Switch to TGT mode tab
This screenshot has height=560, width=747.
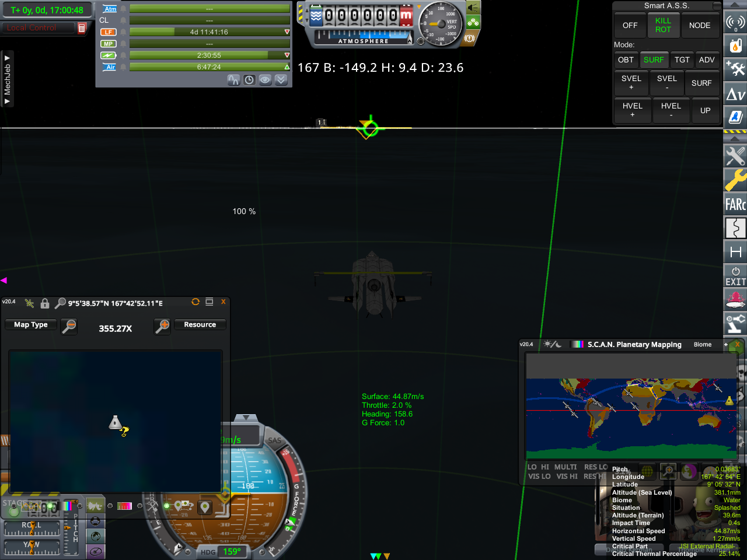pyautogui.click(x=682, y=60)
